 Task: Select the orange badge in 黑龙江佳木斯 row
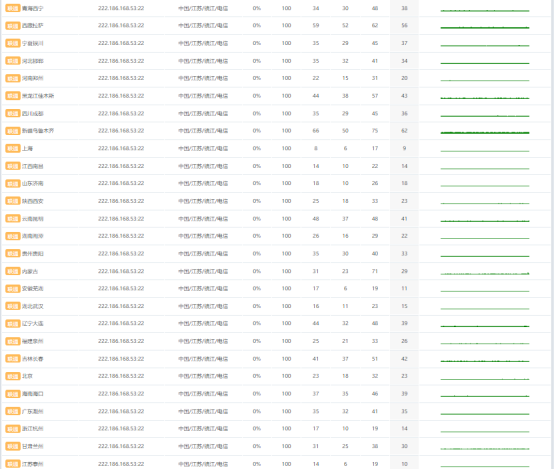13,96
